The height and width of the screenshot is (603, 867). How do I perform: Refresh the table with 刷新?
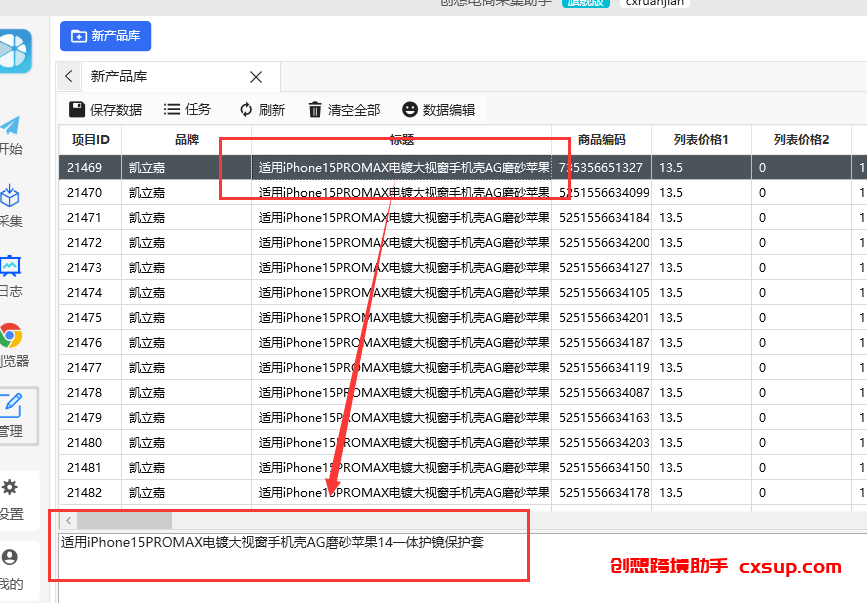click(262, 109)
